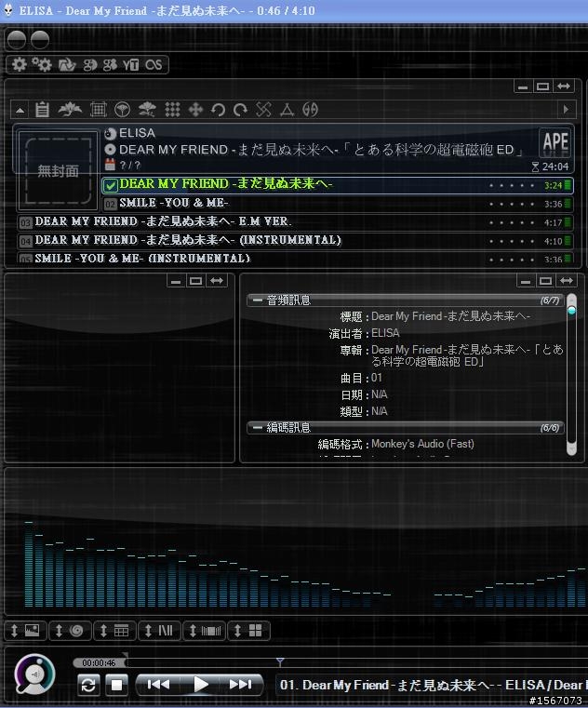Click the seek bar at 00:00:46
Image resolution: width=588 pixels, height=708 pixels.
[x=100, y=662]
